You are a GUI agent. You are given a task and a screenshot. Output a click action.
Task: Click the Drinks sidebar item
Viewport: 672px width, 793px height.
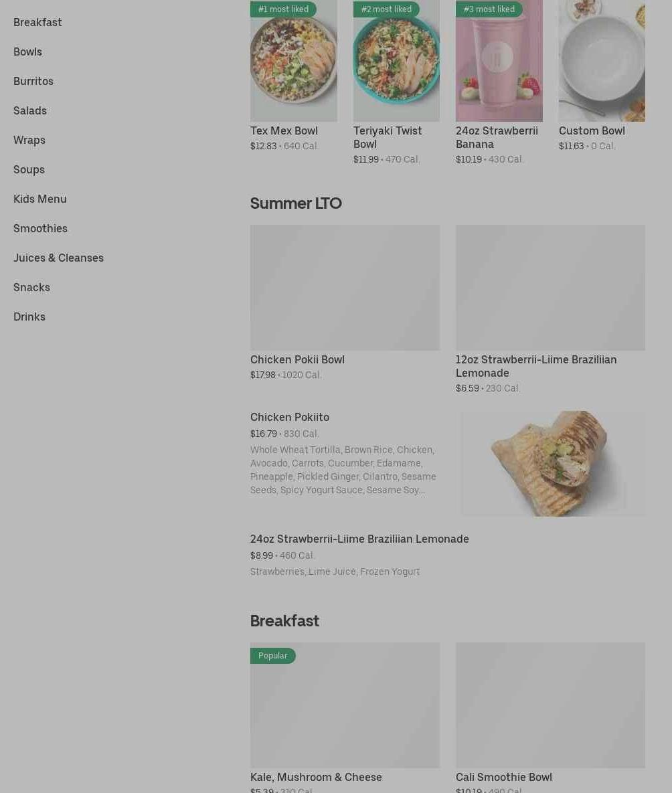pos(29,317)
